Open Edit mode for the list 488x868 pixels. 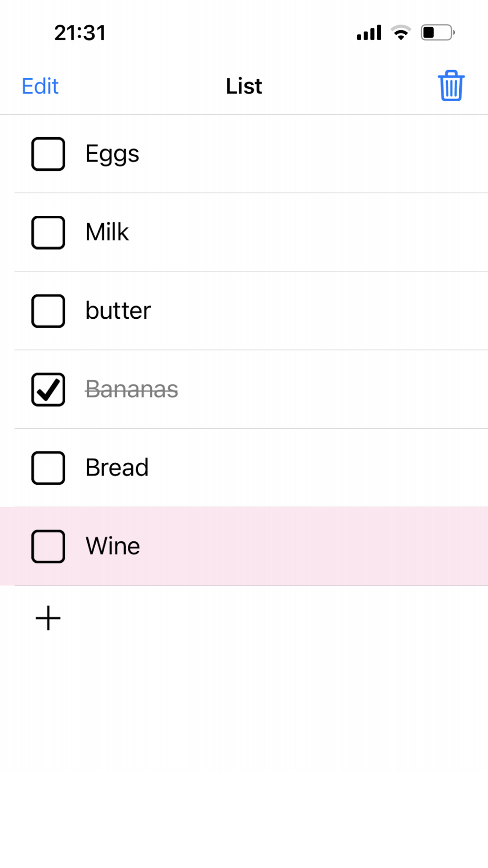coord(40,86)
